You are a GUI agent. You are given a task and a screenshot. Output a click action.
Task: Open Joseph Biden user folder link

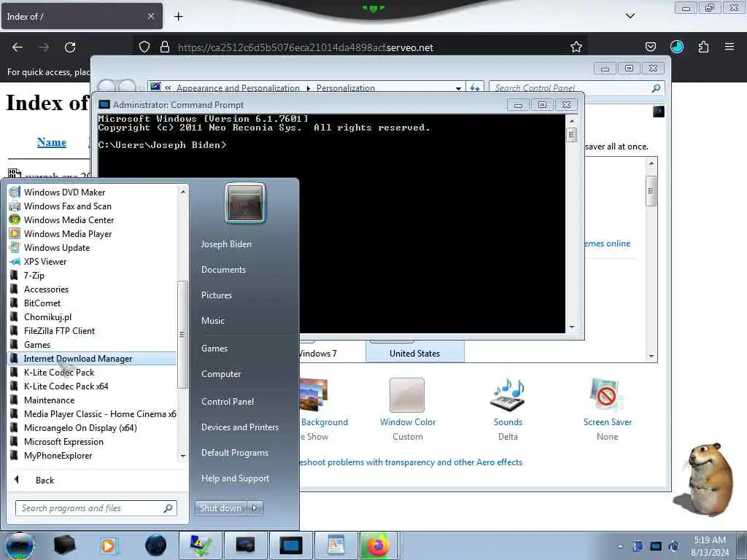click(x=226, y=244)
